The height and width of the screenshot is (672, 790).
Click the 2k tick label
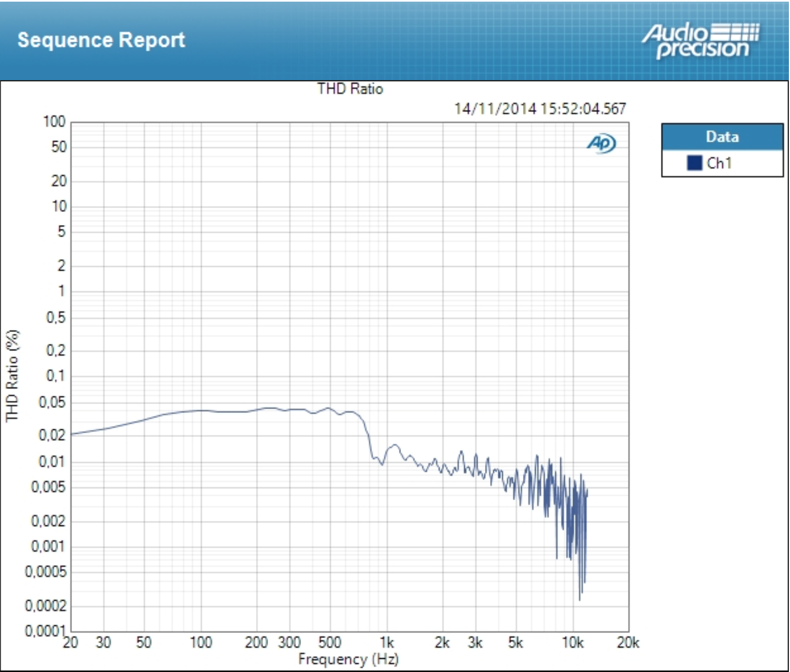pyautogui.click(x=442, y=642)
